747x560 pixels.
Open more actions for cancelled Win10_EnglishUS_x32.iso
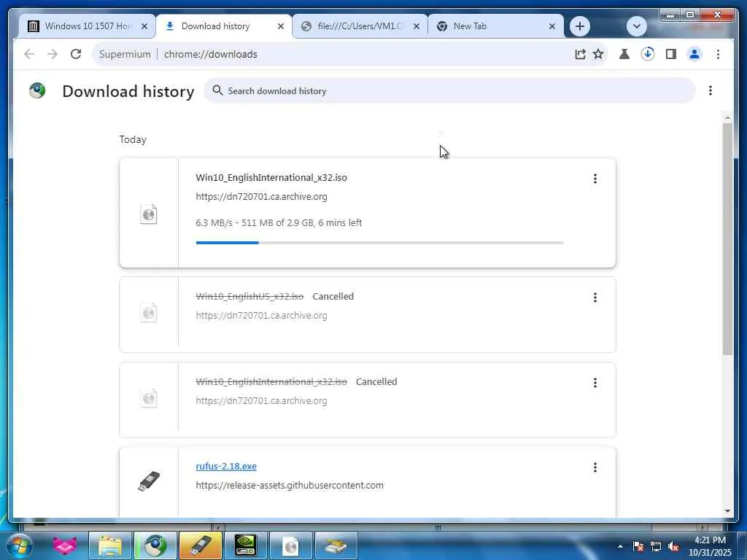pyautogui.click(x=595, y=297)
